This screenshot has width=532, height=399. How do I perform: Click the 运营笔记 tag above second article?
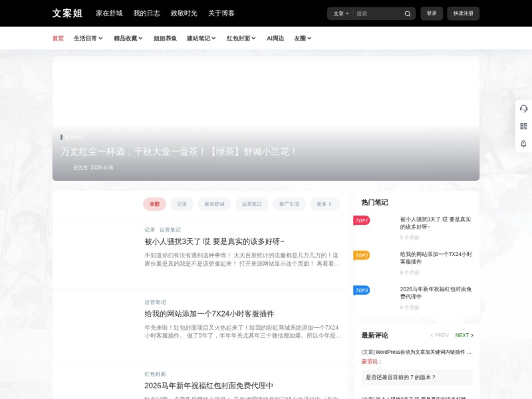click(x=155, y=302)
